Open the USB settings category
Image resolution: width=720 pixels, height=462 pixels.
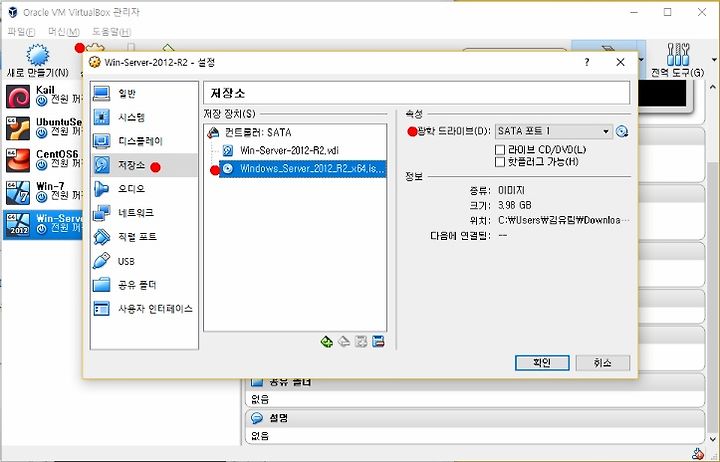[144, 261]
